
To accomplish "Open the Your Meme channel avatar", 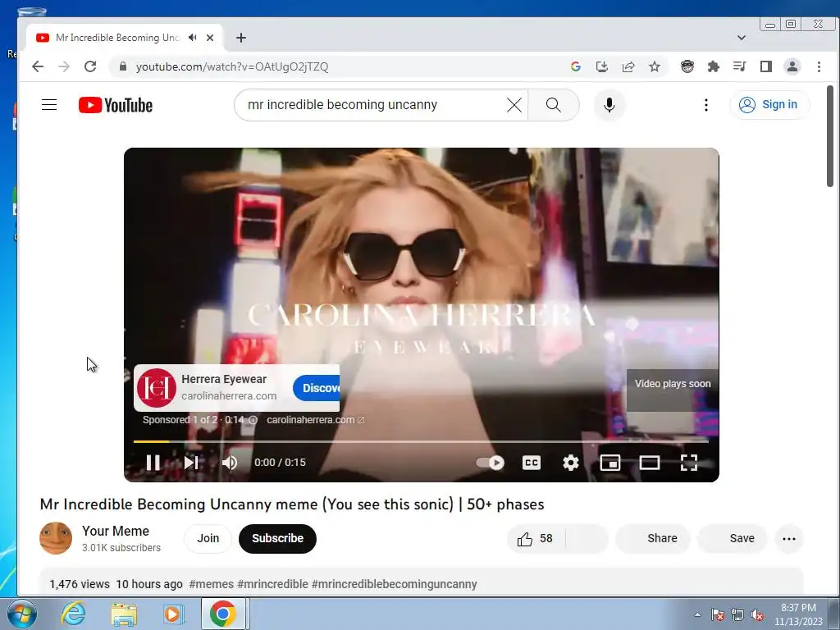I will point(56,538).
